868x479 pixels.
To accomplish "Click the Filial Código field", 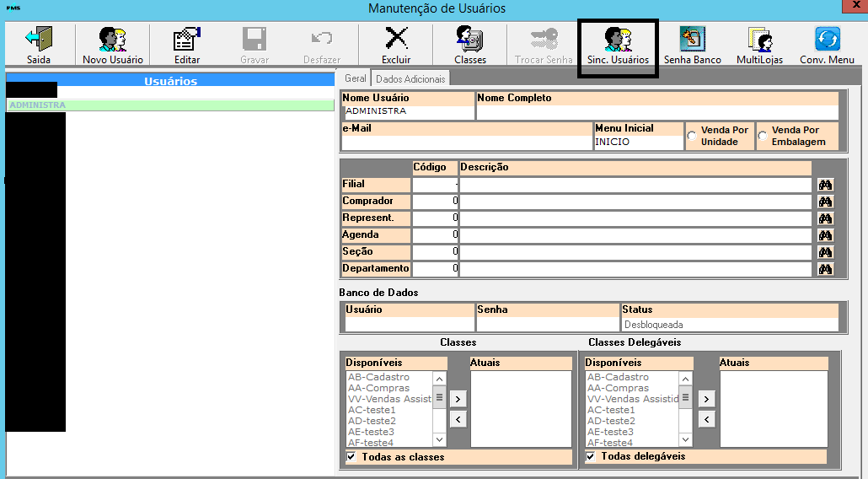I will [x=435, y=185].
